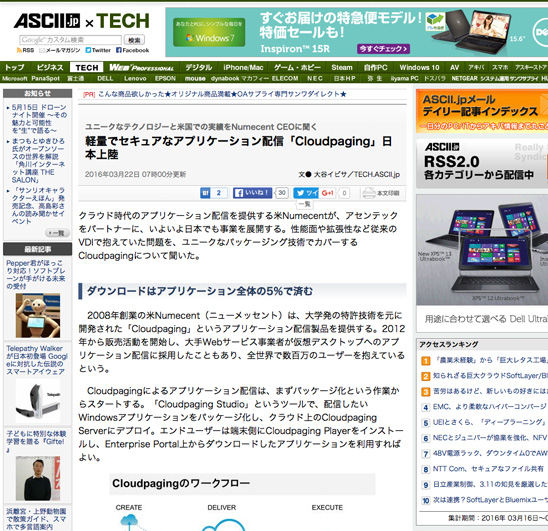Open the Windows 10 navigation tab
This screenshot has width=548, height=531.
pyautogui.click(x=419, y=67)
